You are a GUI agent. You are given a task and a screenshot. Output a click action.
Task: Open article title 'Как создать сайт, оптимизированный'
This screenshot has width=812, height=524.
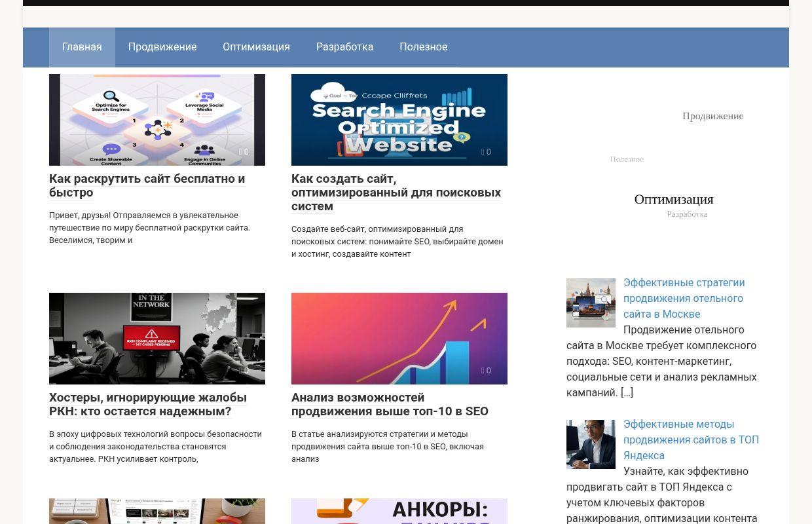tap(396, 192)
